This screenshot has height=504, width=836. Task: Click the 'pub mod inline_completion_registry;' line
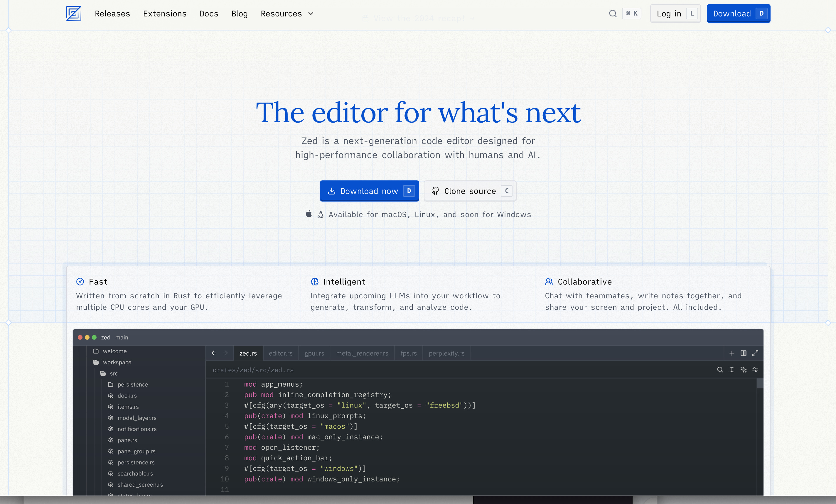point(318,395)
